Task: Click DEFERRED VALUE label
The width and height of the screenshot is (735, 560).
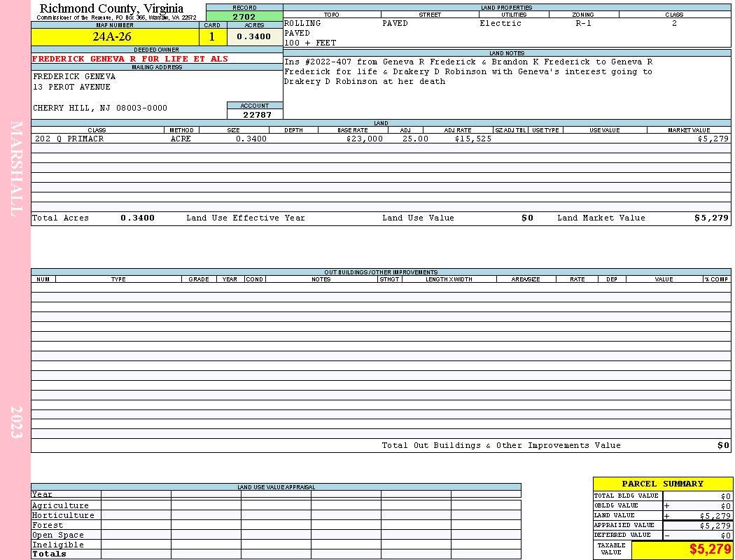Action: [x=622, y=535]
